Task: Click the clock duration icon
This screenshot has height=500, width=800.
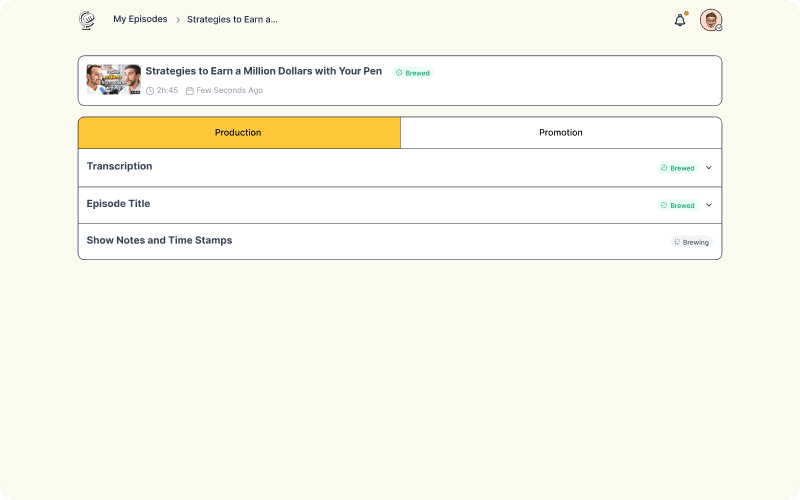Action: pos(150,91)
